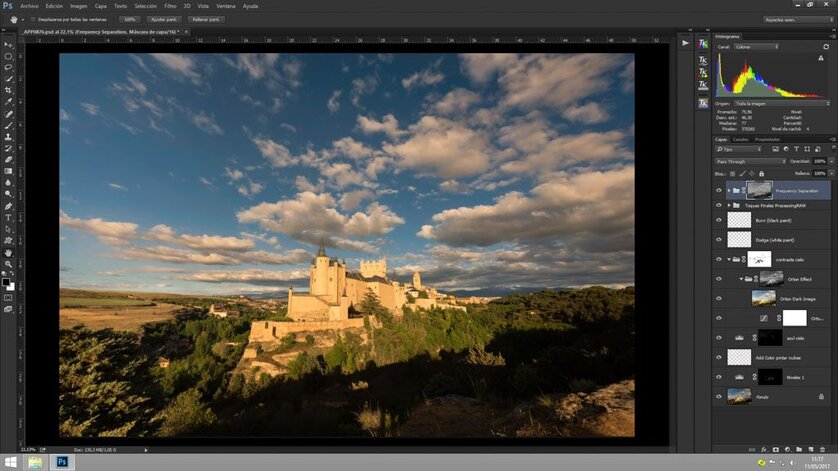Click the Ajustar pantalla button

click(164, 19)
